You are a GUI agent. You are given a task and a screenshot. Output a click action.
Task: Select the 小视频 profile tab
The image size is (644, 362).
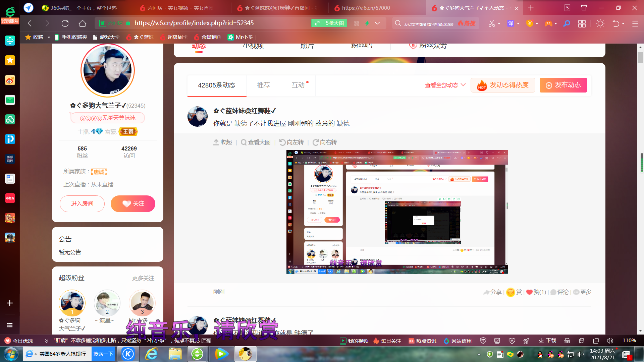(x=253, y=46)
